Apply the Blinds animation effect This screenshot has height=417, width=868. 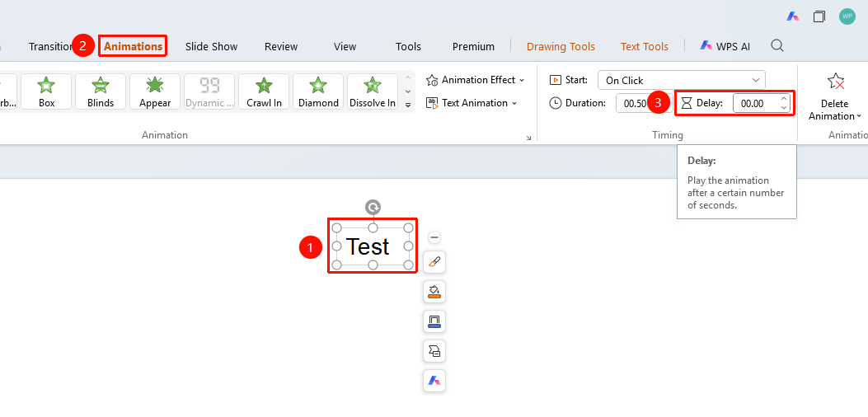pyautogui.click(x=101, y=91)
